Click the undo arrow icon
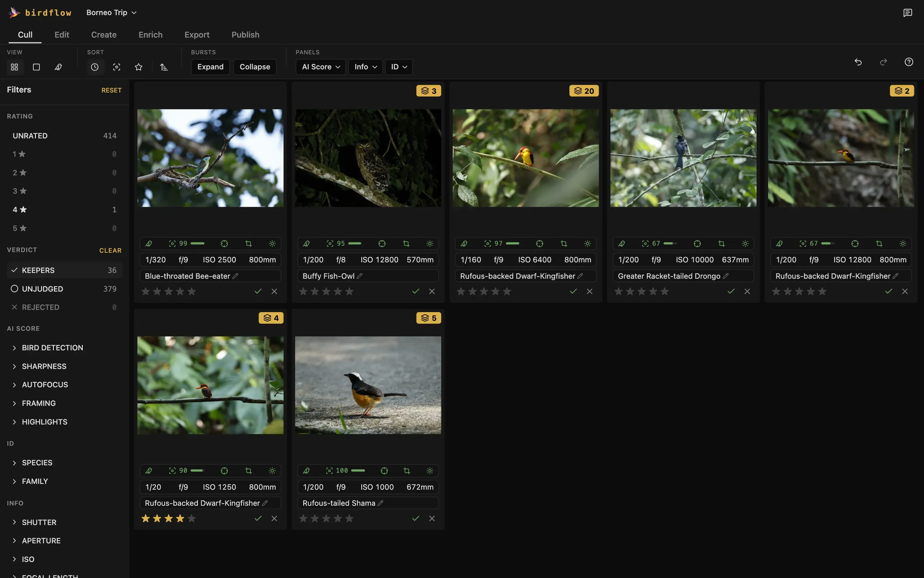 pyautogui.click(x=858, y=62)
